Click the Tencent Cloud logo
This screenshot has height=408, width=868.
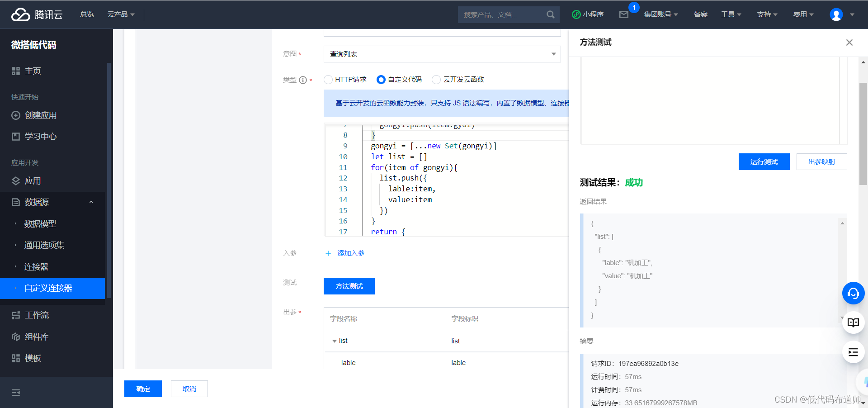pos(37,14)
